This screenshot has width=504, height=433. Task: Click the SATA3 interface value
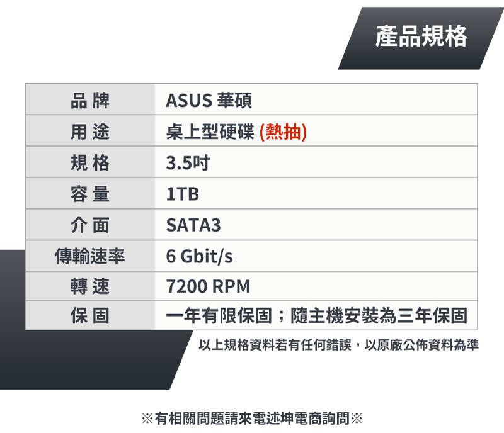click(x=193, y=225)
